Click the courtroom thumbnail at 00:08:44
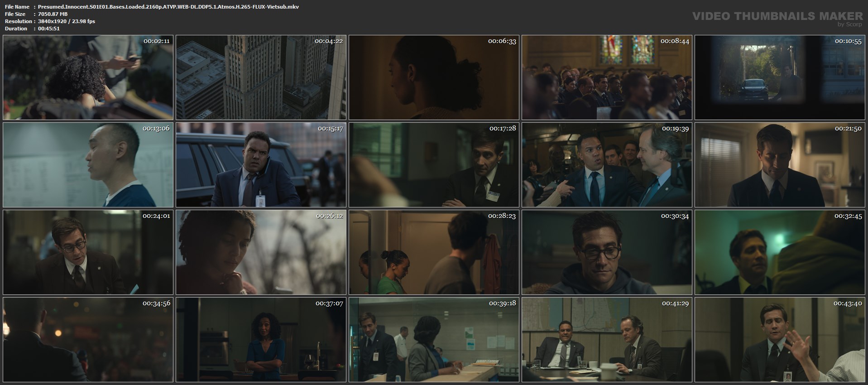The height and width of the screenshot is (385, 868). [x=607, y=77]
